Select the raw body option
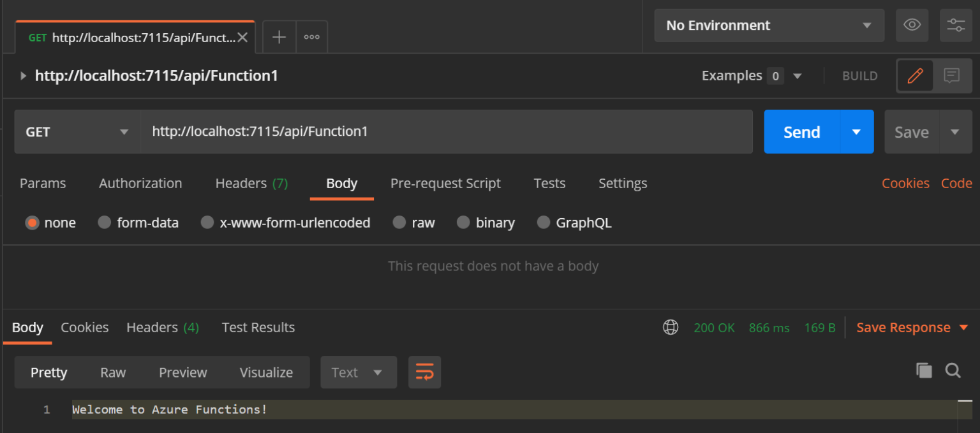The image size is (980, 433). 413,223
